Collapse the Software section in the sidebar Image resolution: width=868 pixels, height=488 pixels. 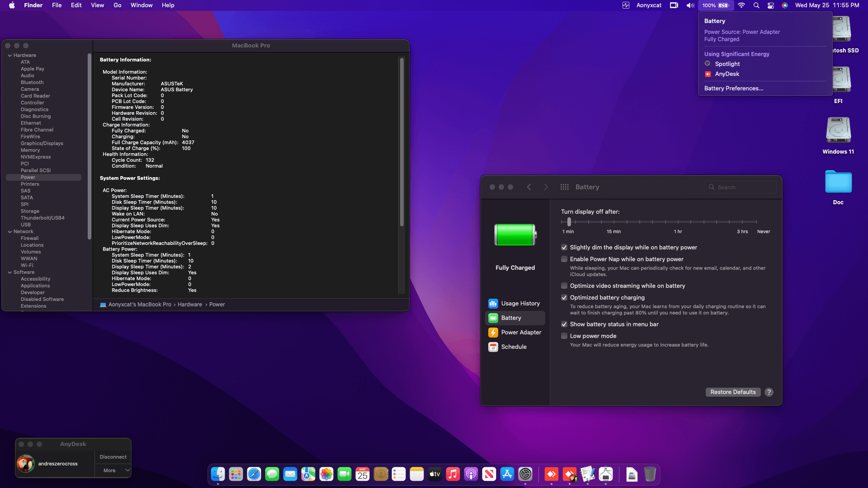[9, 272]
